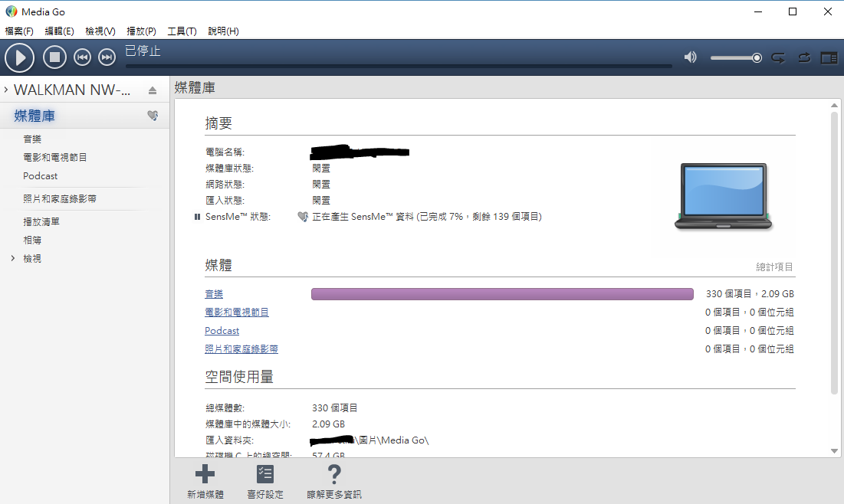844x504 pixels.
Task: Click the "330 個項目，2.09 GB" text
Action: (750, 293)
